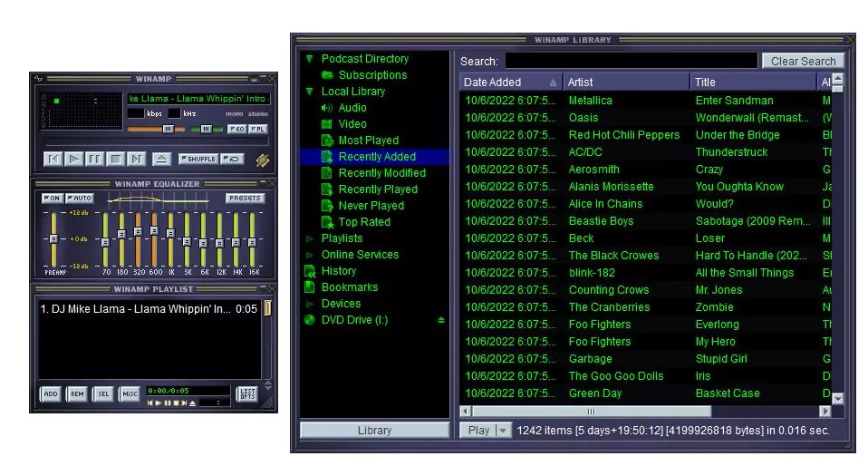Open the Winamp main menu corner icon
The image size is (868, 466).
pos(38,79)
